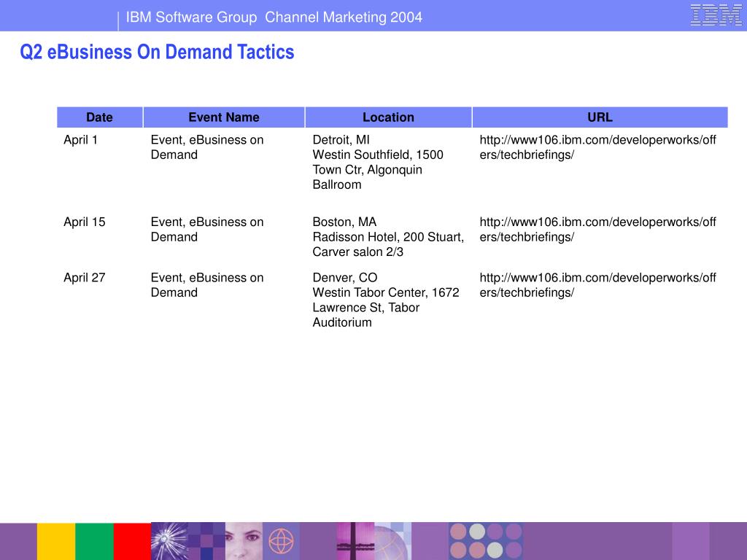Viewport: 747px width, 560px height.
Task: Select the 'URL' column header
Action: tap(600, 117)
